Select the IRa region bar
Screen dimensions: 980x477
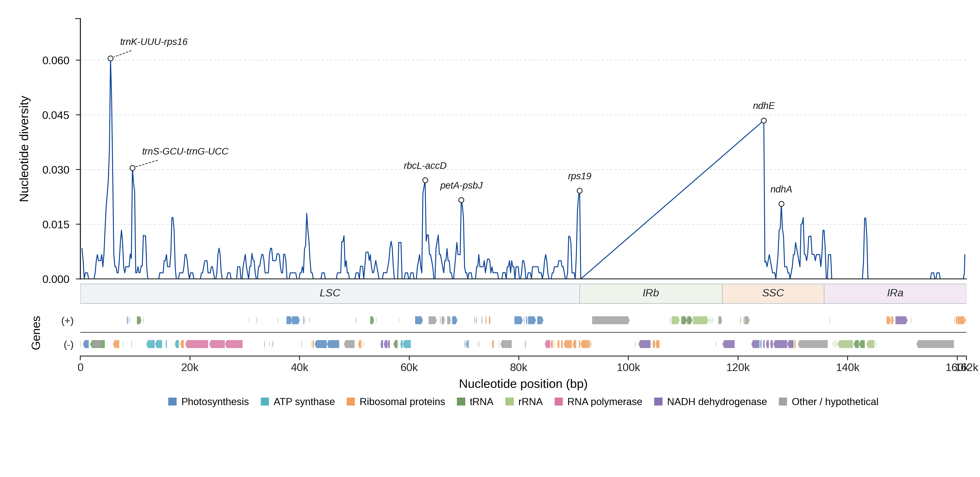pyautogui.click(x=895, y=293)
